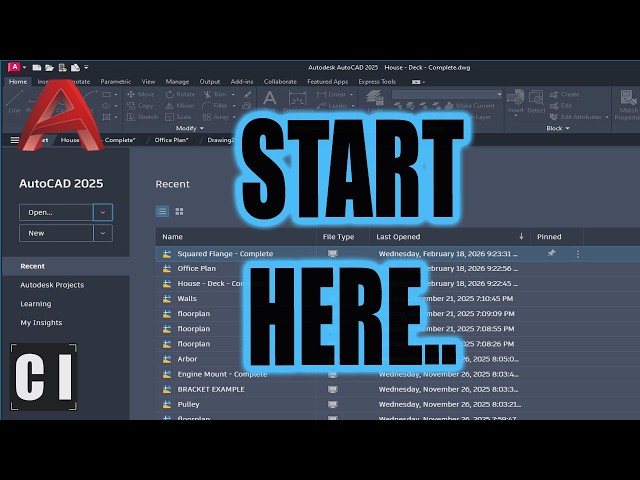Open the file tabs hamburger menu
Viewport: 640px width, 480px height.
tap(14, 140)
